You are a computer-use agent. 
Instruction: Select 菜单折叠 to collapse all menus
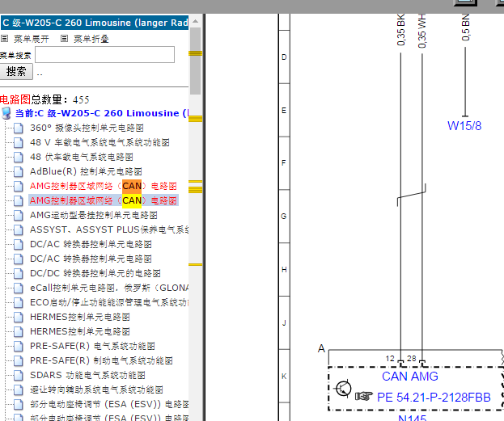(91, 39)
